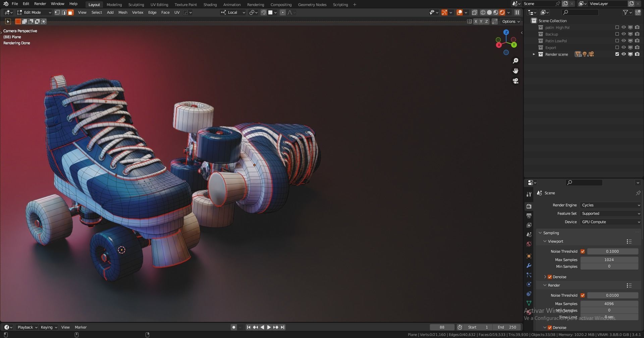This screenshot has height=338, width=644.
Task: Open the Physics properties tab
Action: (x=529, y=284)
